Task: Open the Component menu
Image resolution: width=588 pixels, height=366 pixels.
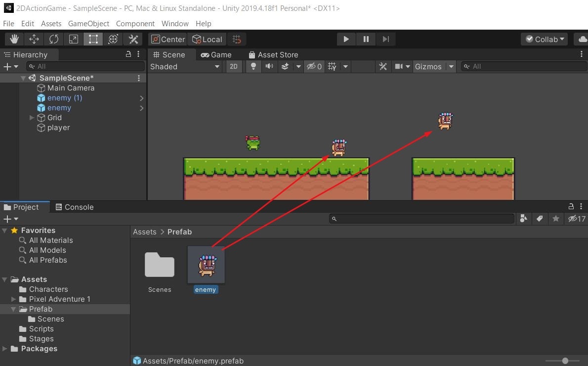Action: coord(135,23)
